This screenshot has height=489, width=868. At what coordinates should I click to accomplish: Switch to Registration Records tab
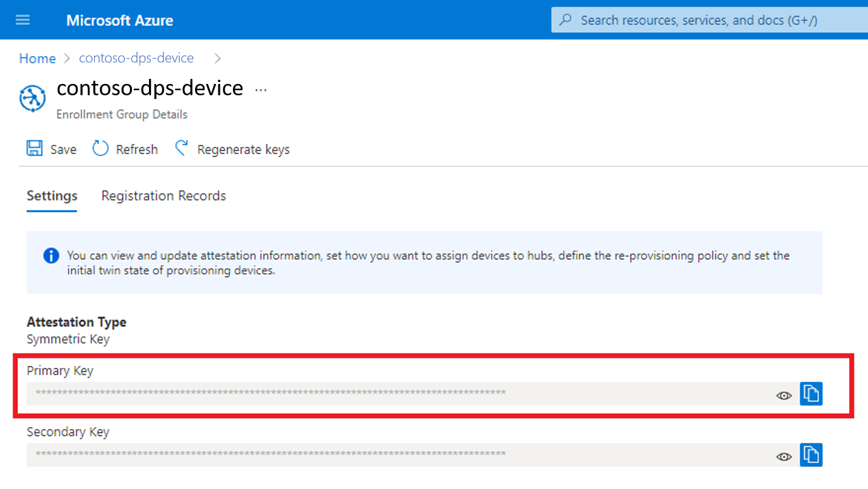point(163,196)
